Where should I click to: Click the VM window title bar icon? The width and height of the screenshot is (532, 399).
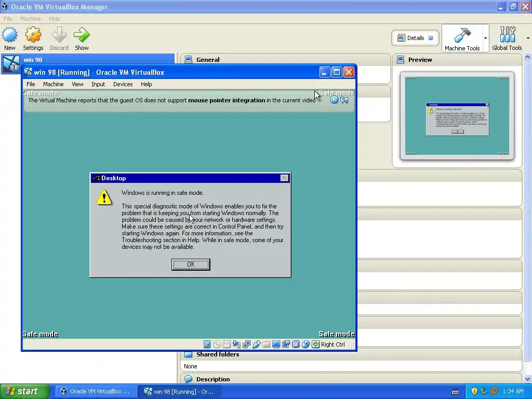click(x=28, y=72)
